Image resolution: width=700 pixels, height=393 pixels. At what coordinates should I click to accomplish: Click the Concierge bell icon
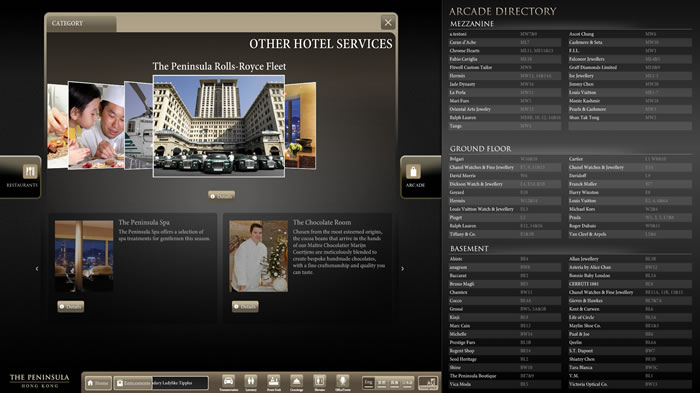[x=296, y=381]
